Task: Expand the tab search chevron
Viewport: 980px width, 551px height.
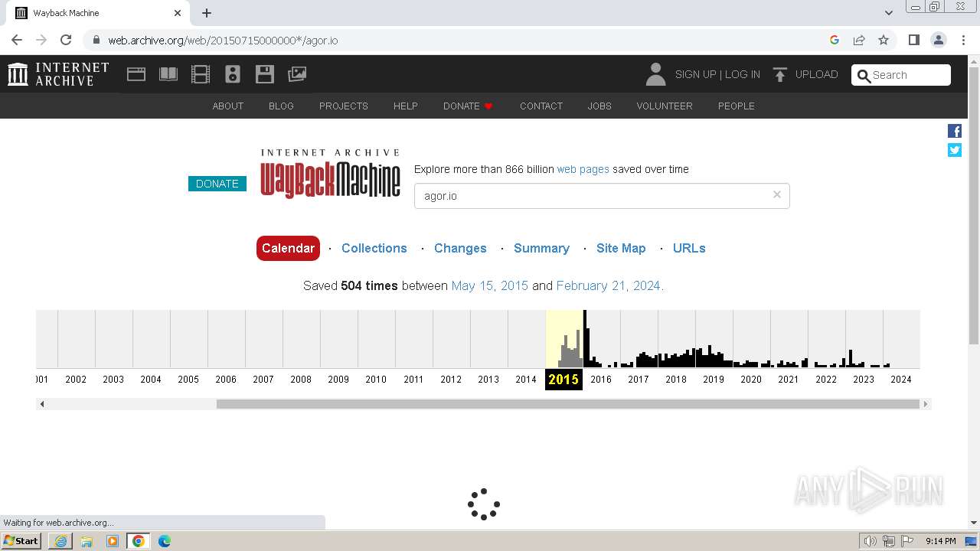Action: click(x=889, y=13)
